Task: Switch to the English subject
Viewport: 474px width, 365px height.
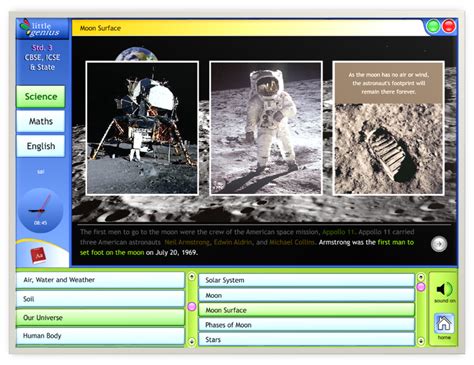Action: pyautogui.click(x=41, y=146)
